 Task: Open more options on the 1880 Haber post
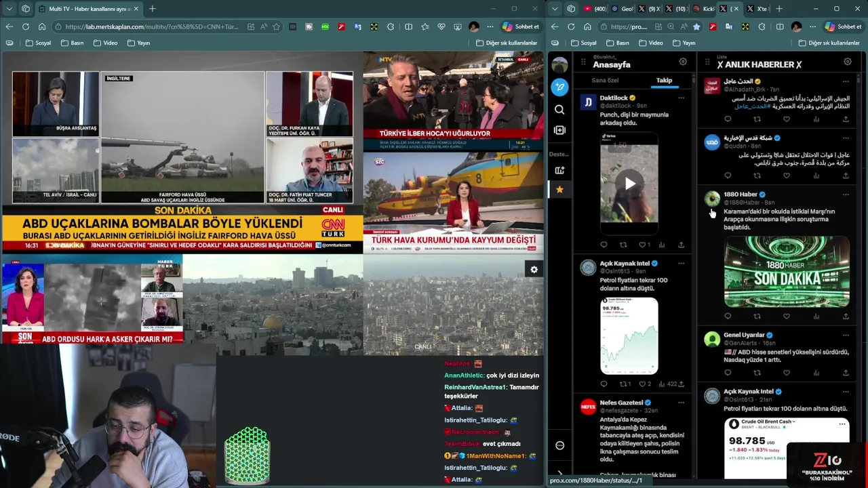click(x=846, y=195)
